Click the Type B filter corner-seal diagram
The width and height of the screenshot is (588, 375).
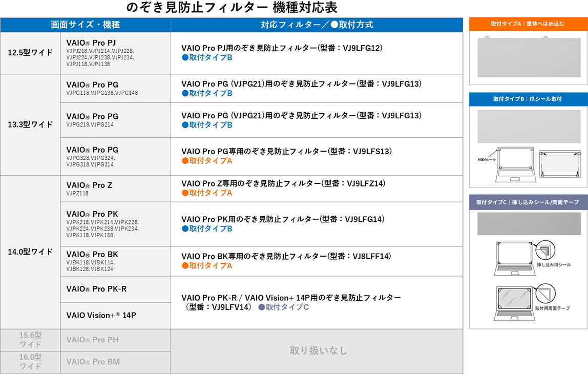560,164
